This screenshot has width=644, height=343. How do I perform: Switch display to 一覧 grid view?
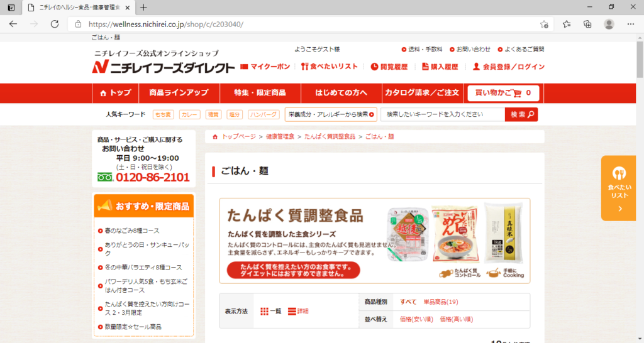(271, 312)
